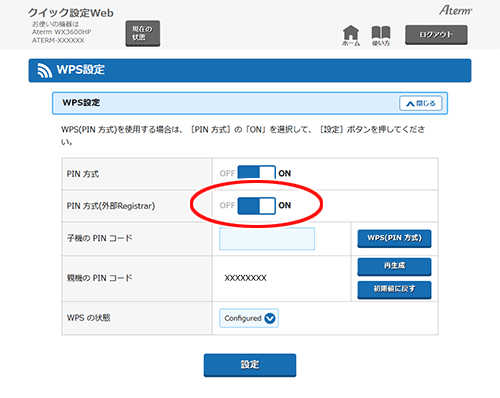Viewport: 500px width, 398px height.
Task: Focus the 子機の PIN コード input field
Action: tap(267, 239)
